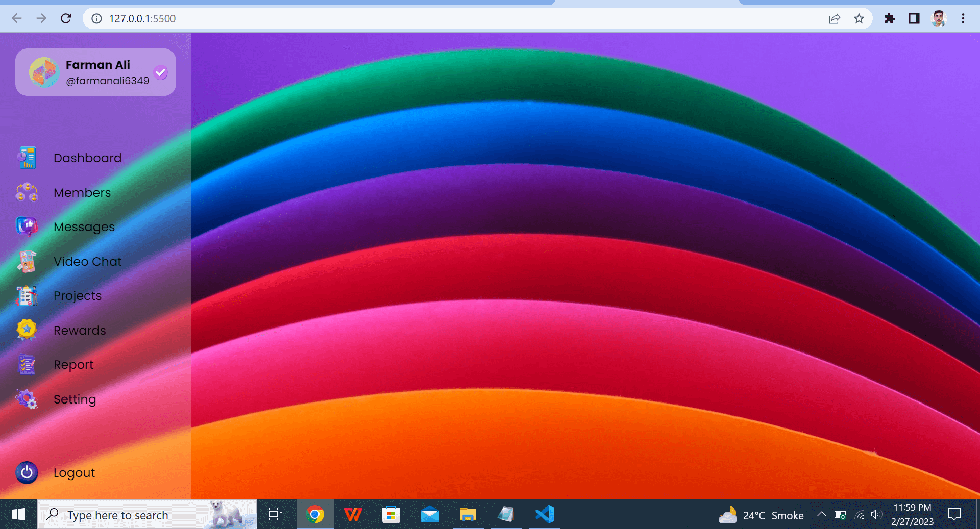Image resolution: width=980 pixels, height=529 pixels.
Task: Select the Report checklist icon
Action: [x=27, y=364]
